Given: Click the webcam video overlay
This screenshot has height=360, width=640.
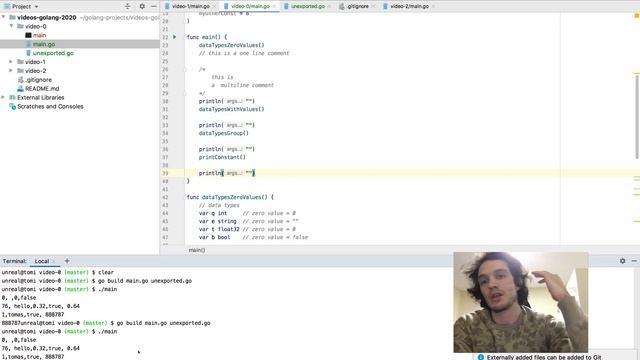Looking at the screenshot, I should pyautogui.click(x=521, y=302).
